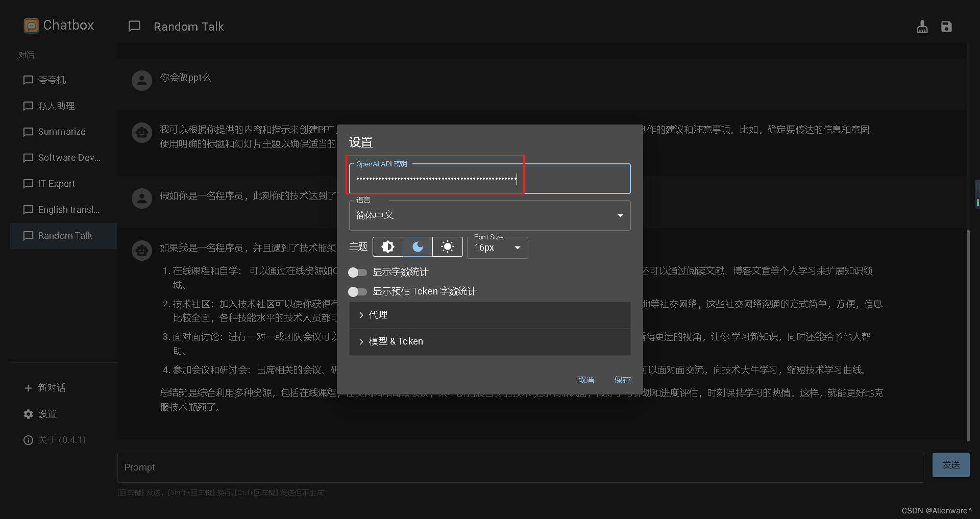Click the info icon beside 关于
980x519 pixels.
(28, 440)
